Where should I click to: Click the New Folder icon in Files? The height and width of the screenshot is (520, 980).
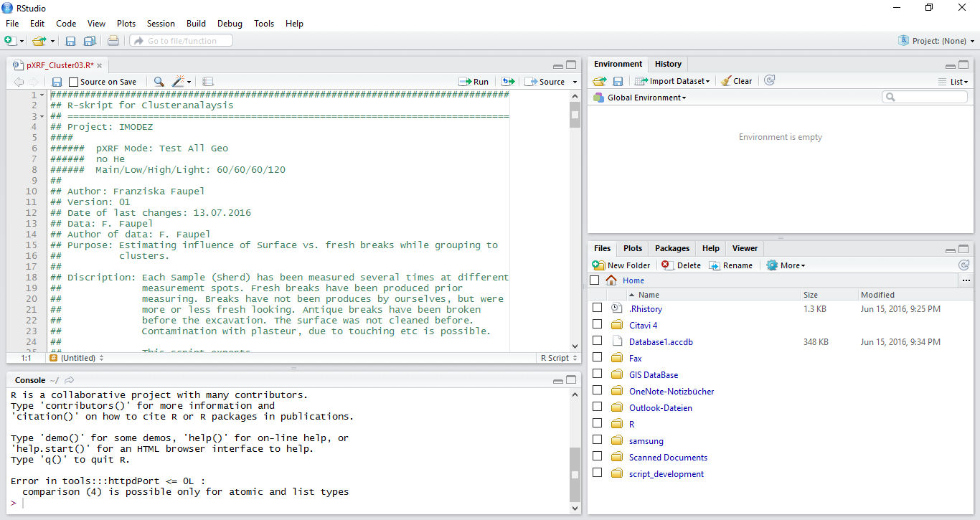[598, 265]
